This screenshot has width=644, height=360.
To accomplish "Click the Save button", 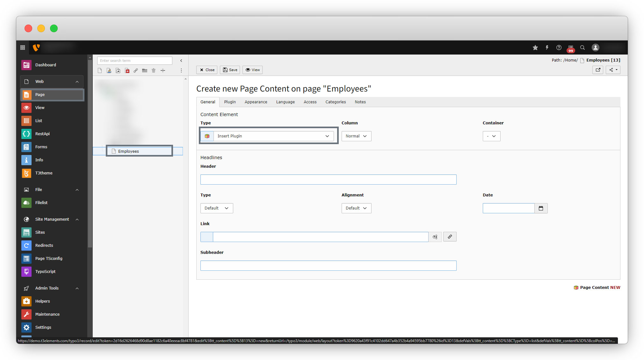I will pos(230,70).
